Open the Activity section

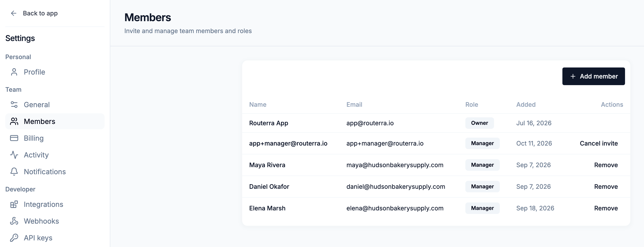(x=55, y=155)
